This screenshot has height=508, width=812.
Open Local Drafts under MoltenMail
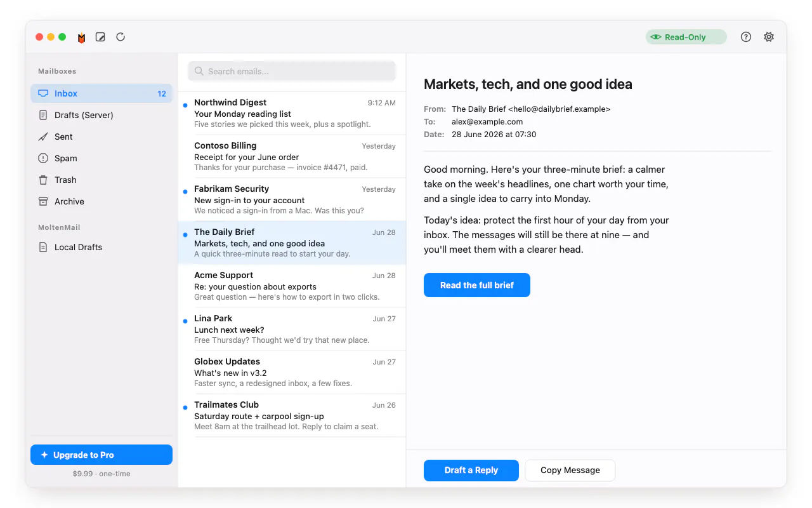[x=101, y=247]
